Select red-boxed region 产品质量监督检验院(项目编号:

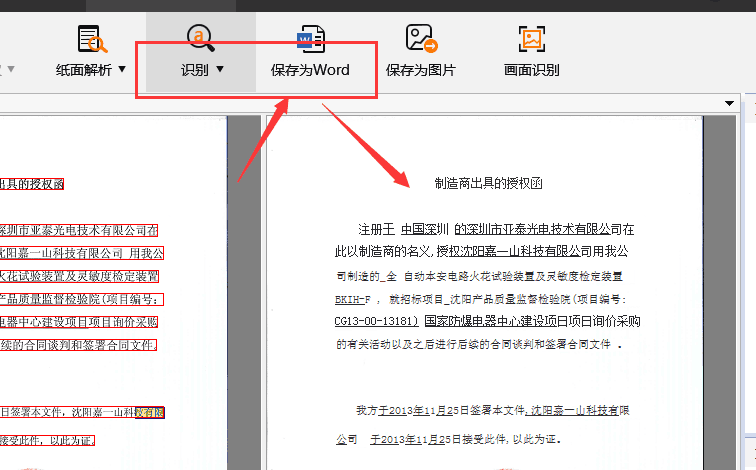click(81, 299)
